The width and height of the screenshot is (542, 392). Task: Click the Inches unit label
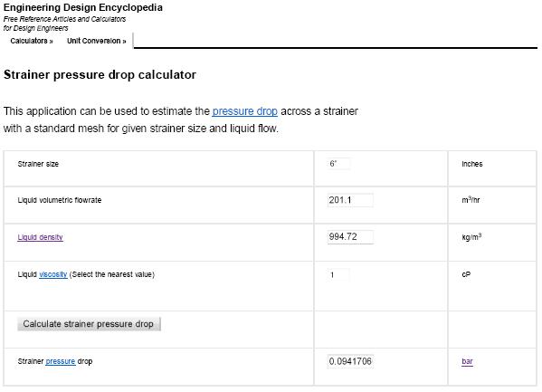pyautogui.click(x=471, y=164)
